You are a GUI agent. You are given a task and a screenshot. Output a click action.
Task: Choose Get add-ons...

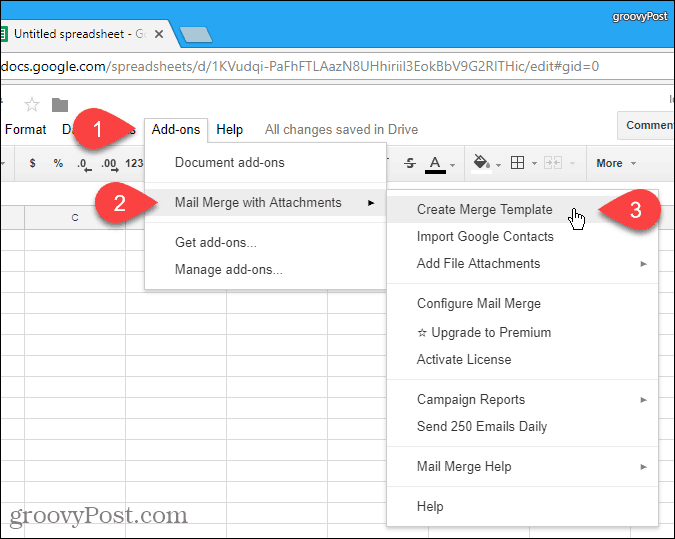coord(266,242)
